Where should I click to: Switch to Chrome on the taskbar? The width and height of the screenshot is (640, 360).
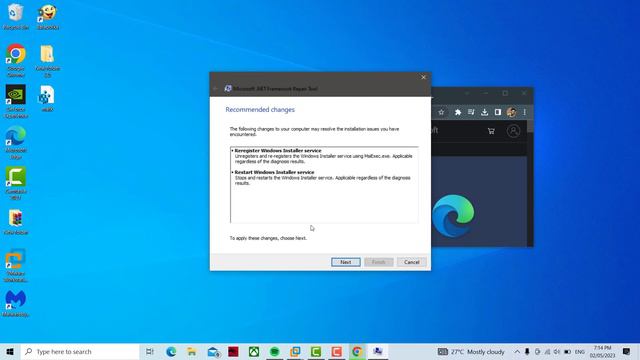357,351
